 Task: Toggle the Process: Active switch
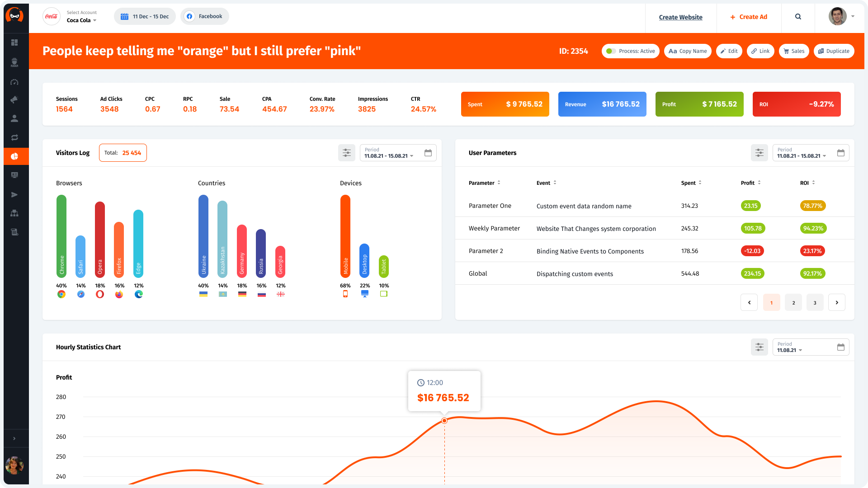click(x=611, y=51)
